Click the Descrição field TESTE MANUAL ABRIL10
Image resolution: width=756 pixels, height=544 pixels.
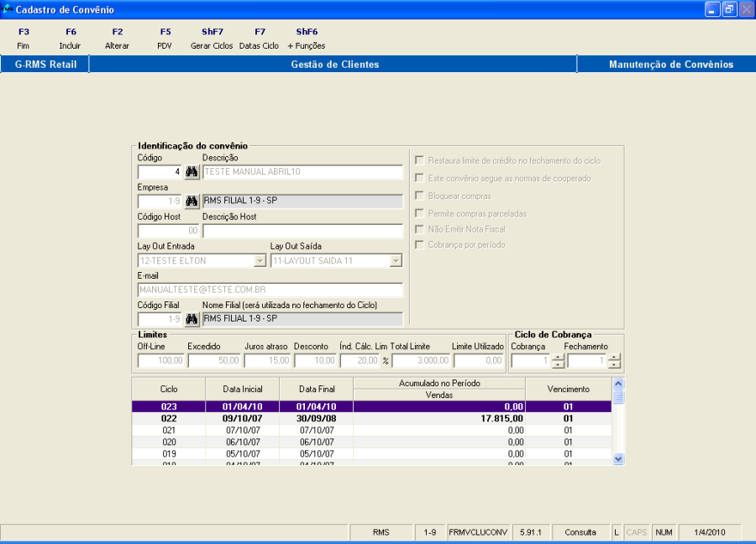(x=302, y=172)
